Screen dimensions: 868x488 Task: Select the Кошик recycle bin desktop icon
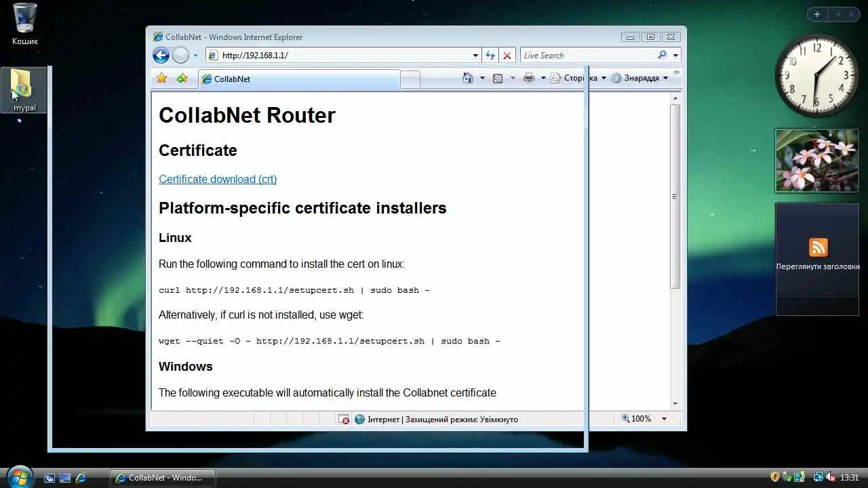click(25, 24)
